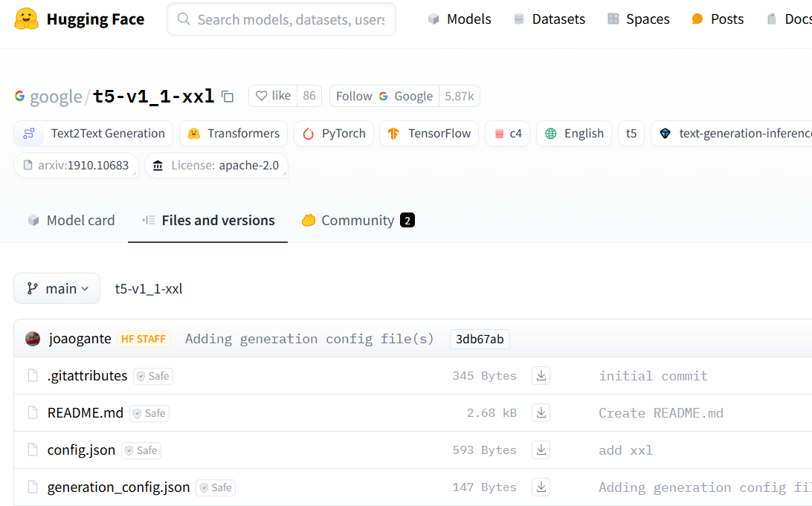Click the TensorFlow logo icon
The width and height of the screenshot is (812, 506).
coord(393,134)
